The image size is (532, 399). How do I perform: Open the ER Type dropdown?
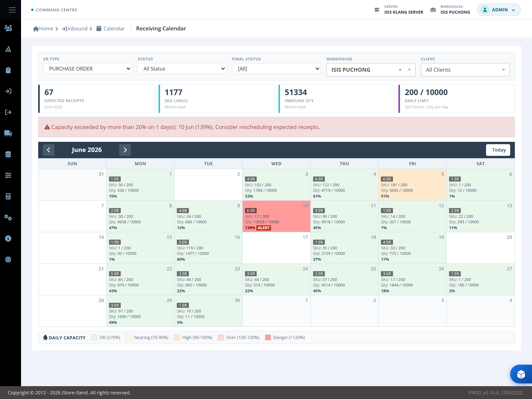(x=88, y=69)
